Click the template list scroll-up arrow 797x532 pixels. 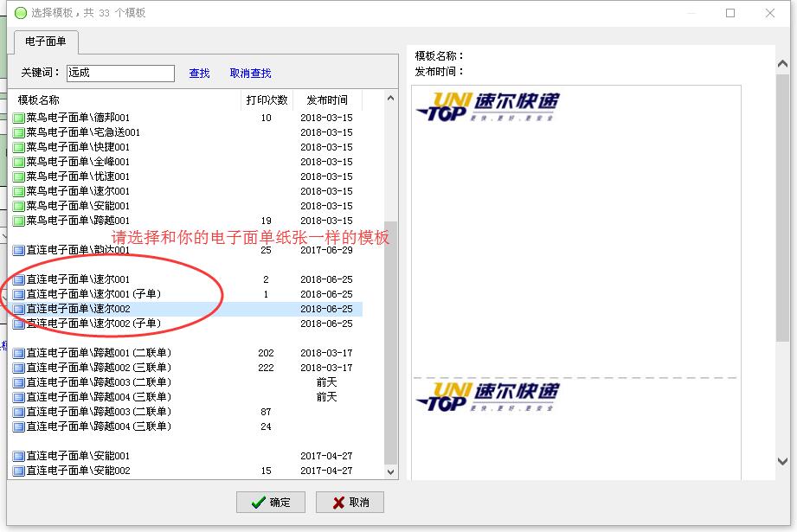(x=390, y=98)
